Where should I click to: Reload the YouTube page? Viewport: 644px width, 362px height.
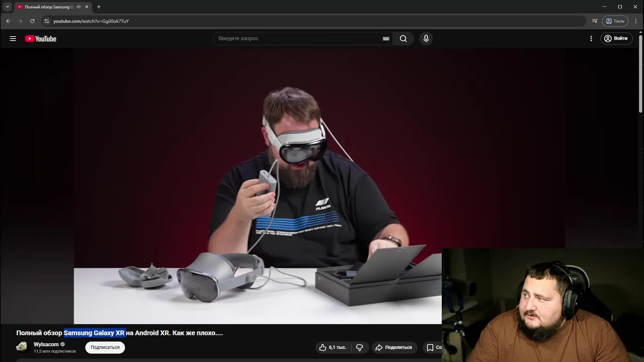(x=32, y=21)
